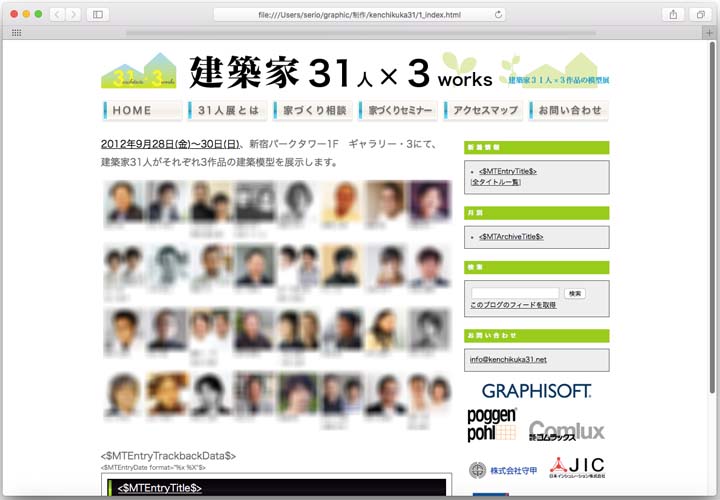
Task: Click the Safari forward arrow button
Action: pyautogui.click(x=73, y=14)
